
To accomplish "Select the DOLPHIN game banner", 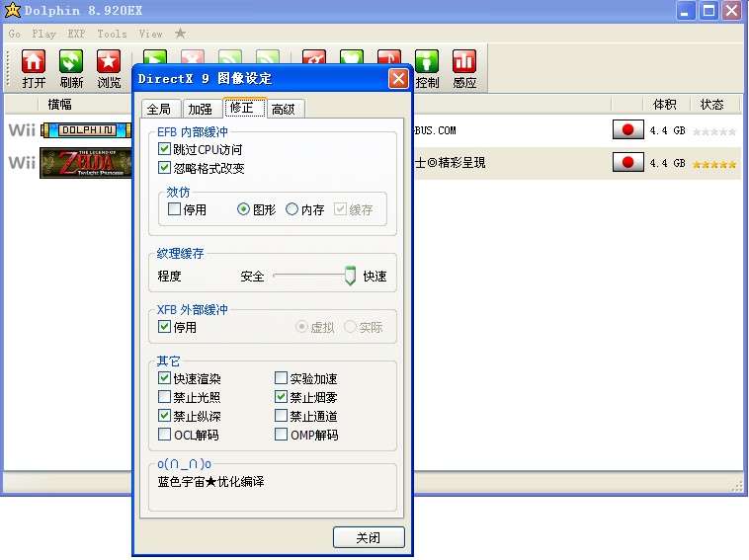I will pyautogui.click(x=86, y=129).
